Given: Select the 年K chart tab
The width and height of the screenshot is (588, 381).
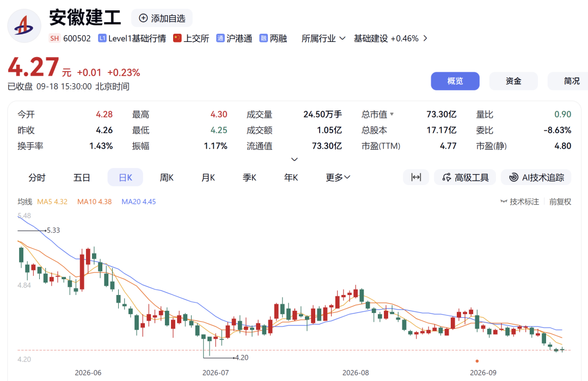Looking at the screenshot, I should [291, 177].
